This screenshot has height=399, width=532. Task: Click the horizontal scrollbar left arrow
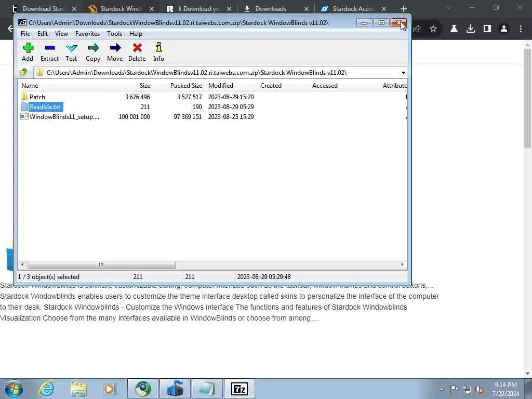coord(22,264)
